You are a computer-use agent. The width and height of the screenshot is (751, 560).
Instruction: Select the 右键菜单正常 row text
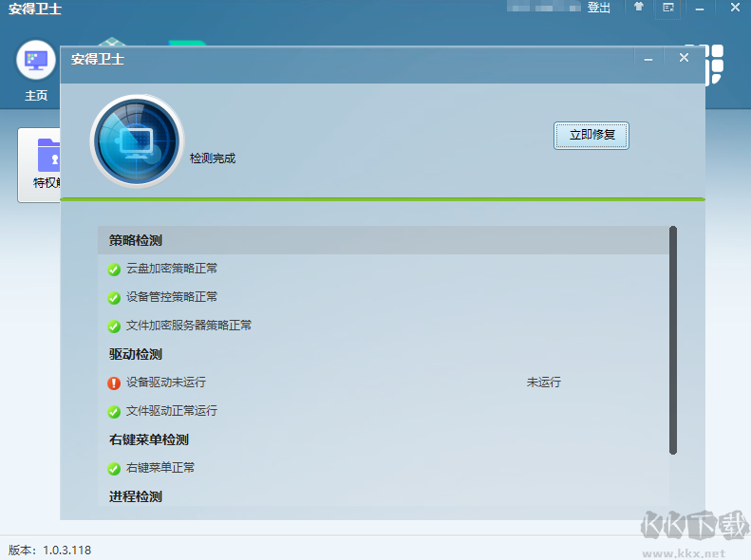(160, 468)
